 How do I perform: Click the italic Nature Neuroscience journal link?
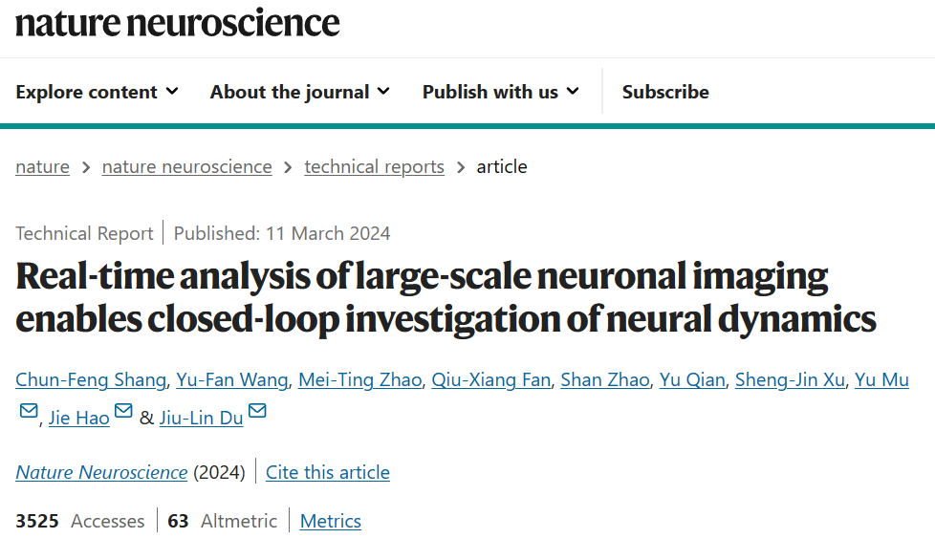click(101, 472)
